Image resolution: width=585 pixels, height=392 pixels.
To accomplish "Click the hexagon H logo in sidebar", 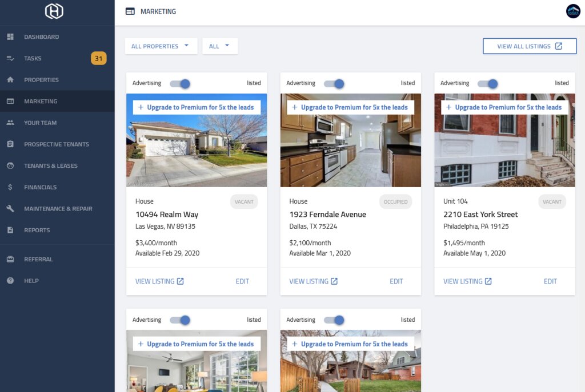I will point(54,11).
